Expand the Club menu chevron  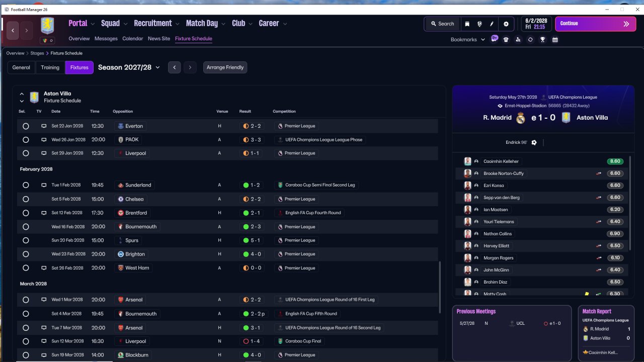(251, 24)
